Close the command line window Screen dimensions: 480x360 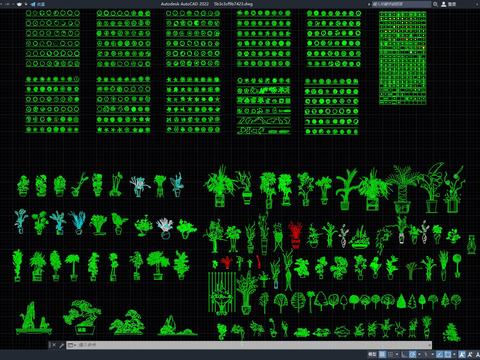[x=54, y=345]
